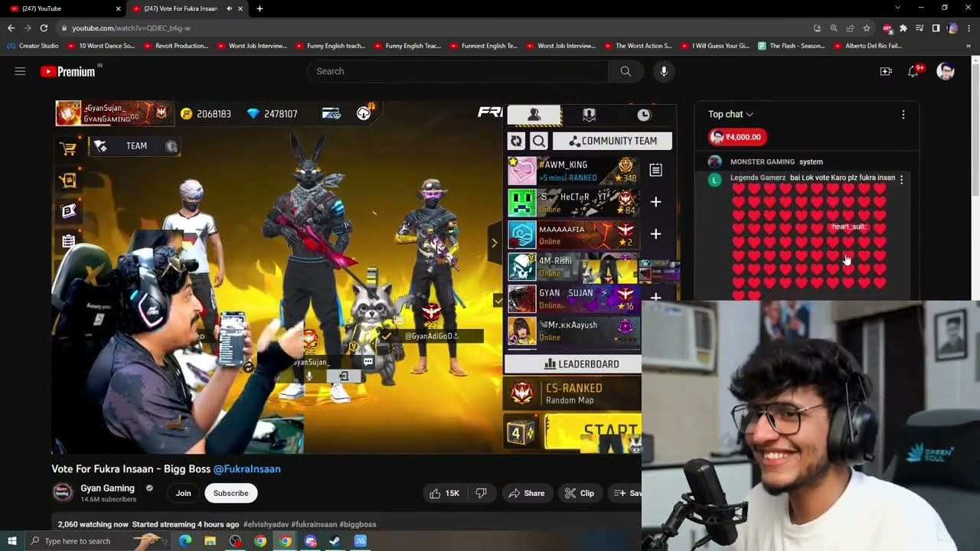Open the 10 Worst Dance So... bookmark
The width and height of the screenshot is (980, 551).
coord(101,46)
